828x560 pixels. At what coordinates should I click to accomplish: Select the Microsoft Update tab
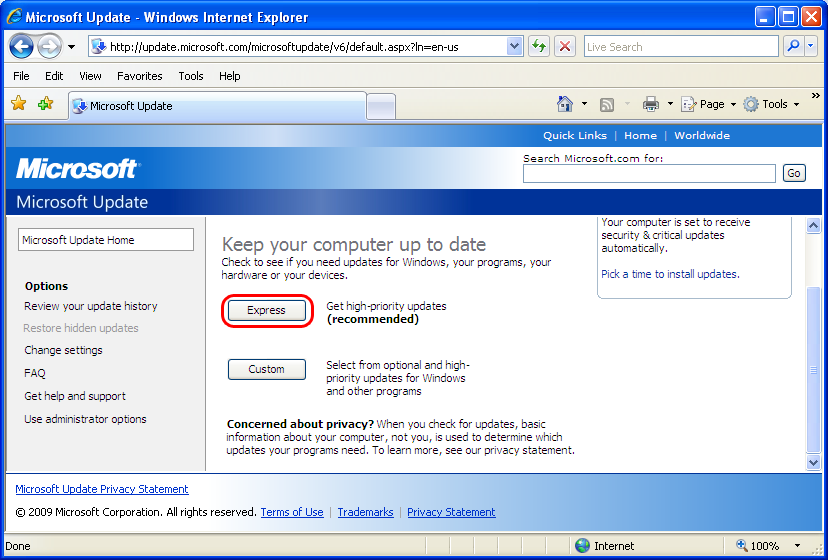click(x=216, y=106)
